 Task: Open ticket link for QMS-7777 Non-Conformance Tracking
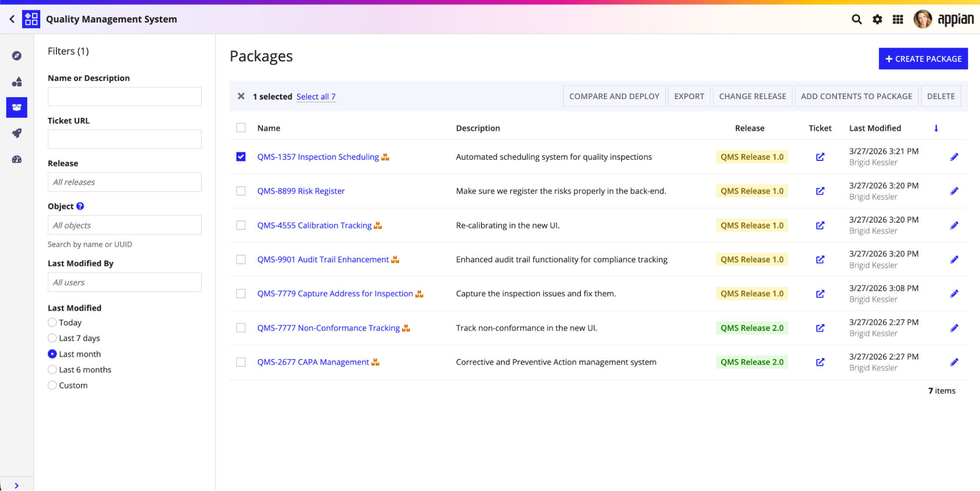[x=820, y=328]
